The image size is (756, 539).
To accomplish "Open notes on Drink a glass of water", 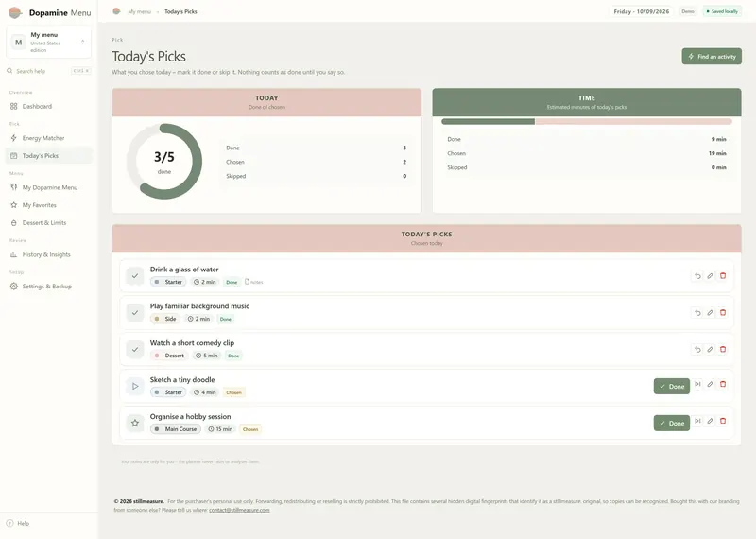I will pyautogui.click(x=253, y=282).
